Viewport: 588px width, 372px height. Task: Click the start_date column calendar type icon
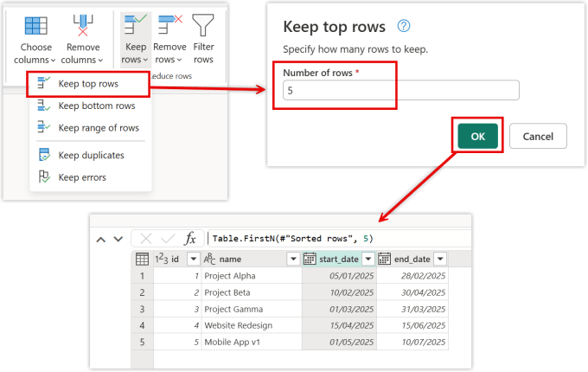click(x=310, y=259)
